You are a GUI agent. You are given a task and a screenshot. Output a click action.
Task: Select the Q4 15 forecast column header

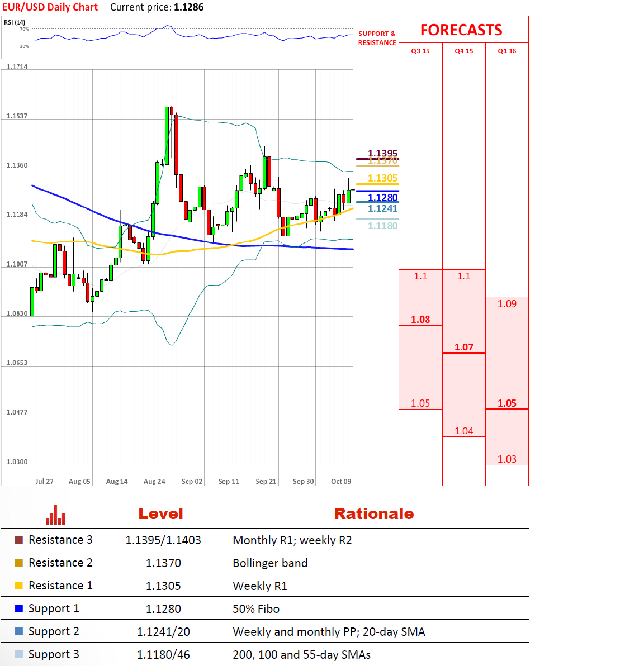point(464,51)
